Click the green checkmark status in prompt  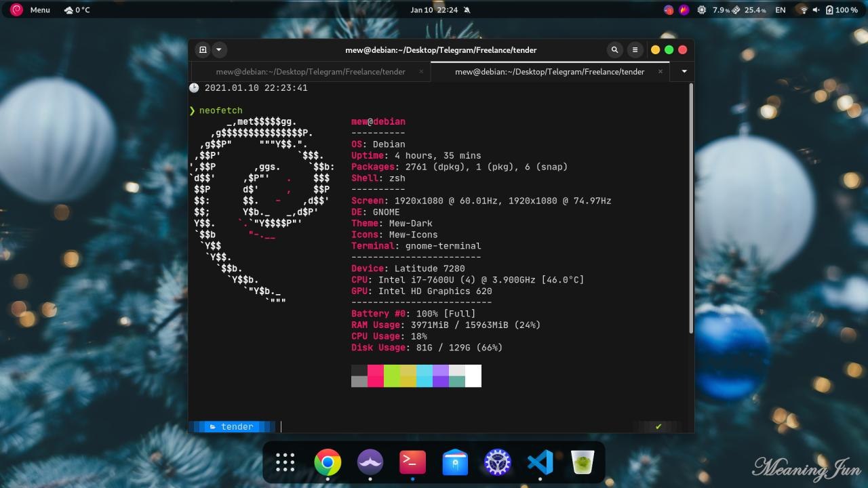pyautogui.click(x=658, y=426)
